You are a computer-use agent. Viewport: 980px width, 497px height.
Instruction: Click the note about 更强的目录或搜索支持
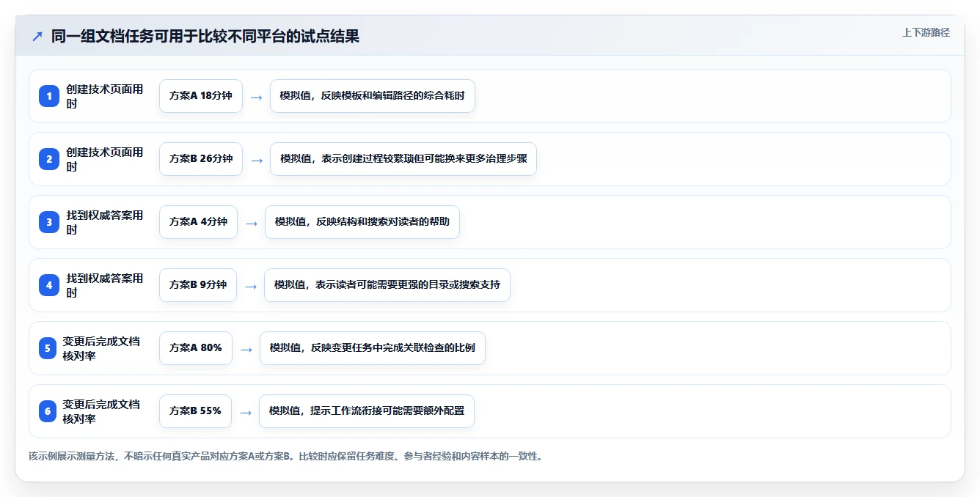tap(387, 285)
